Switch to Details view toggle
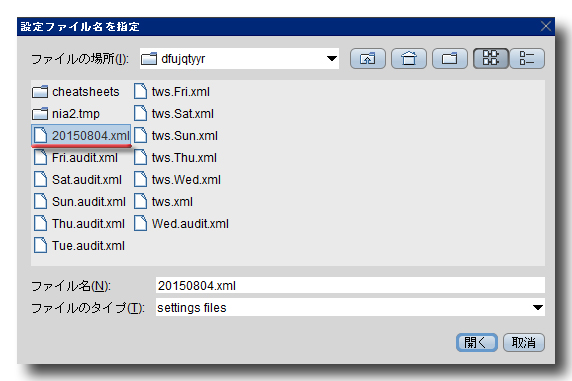Viewport: 572px width, 381px height. (x=527, y=58)
